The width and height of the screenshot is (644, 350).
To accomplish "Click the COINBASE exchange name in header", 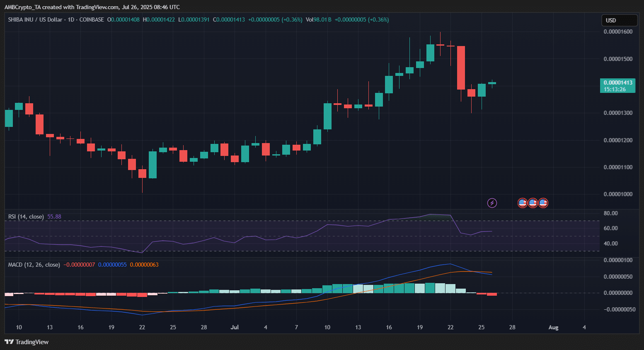I will click(92, 19).
